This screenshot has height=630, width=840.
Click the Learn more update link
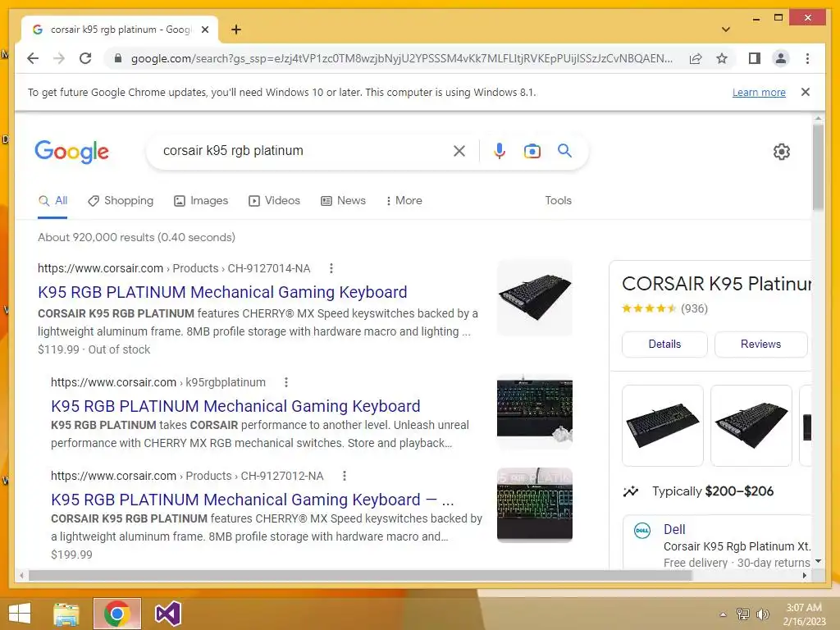(x=759, y=92)
